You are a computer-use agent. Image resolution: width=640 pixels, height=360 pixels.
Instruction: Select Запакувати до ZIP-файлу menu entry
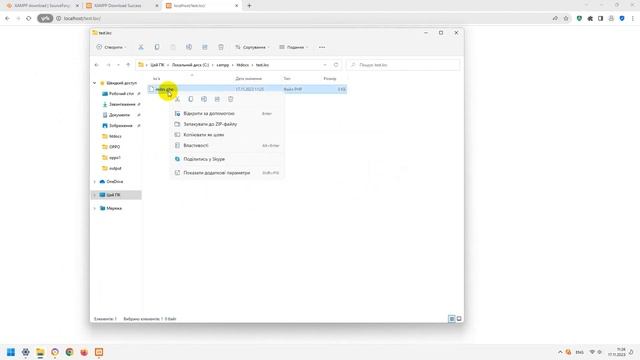(x=227, y=124)
